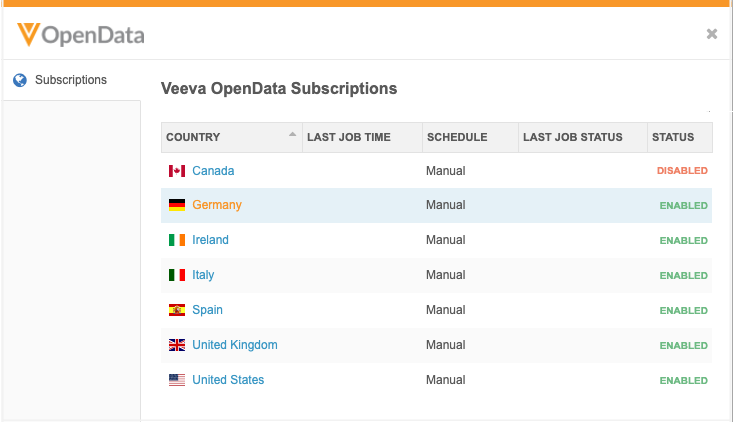Image resolution: width=734 pixels, height=422 pixels.
Task: Open the Subscriptions sidebar tab
Action: 70,80
